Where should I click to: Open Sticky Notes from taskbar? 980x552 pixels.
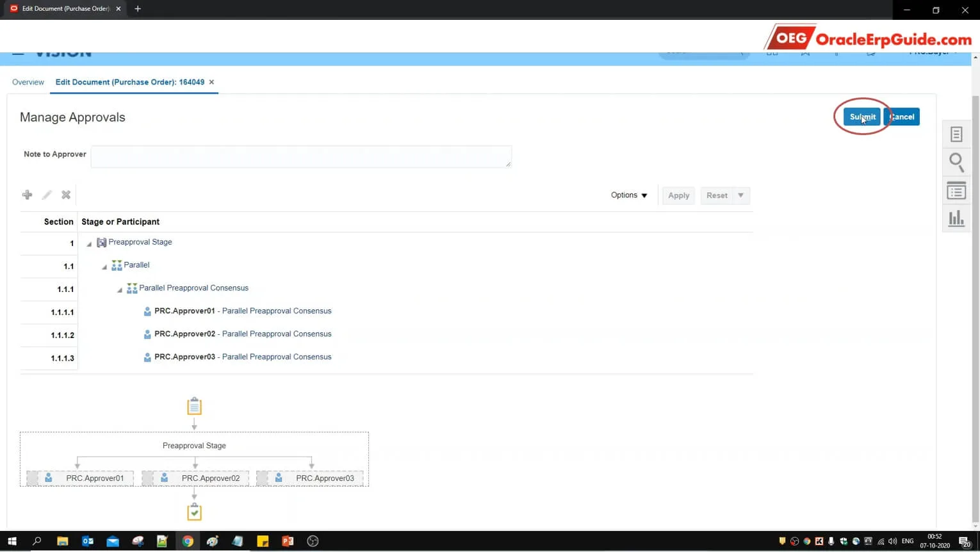click(x=263, y=541)
